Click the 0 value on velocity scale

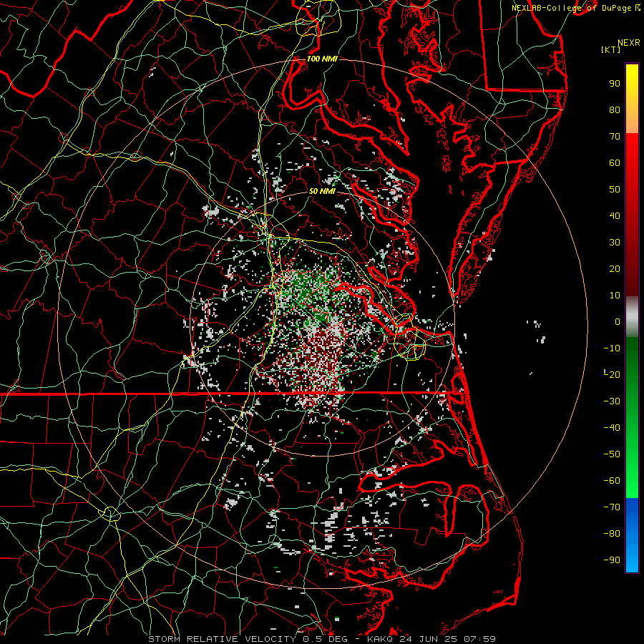[618, 322]
